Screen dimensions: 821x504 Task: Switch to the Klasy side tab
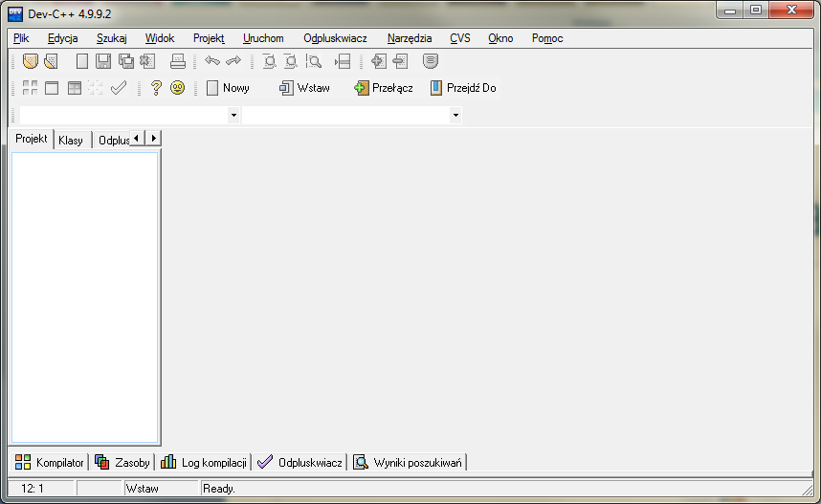71,141
